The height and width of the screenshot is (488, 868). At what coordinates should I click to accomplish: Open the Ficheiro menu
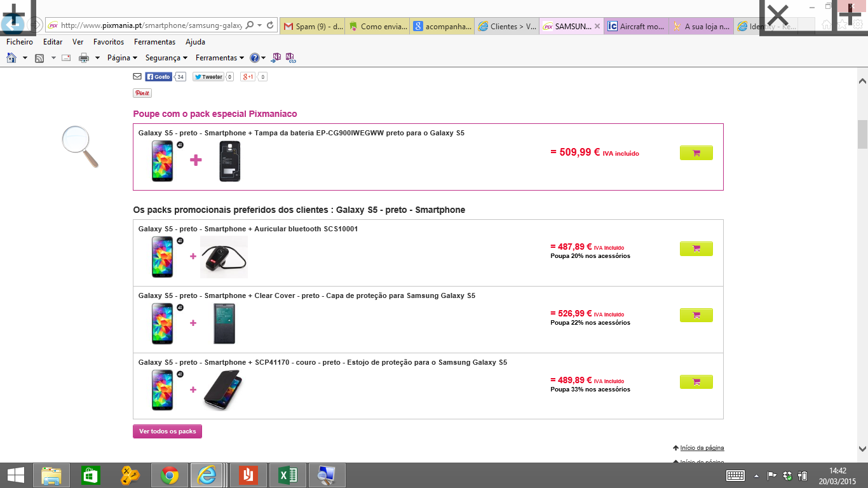point(20,42)
